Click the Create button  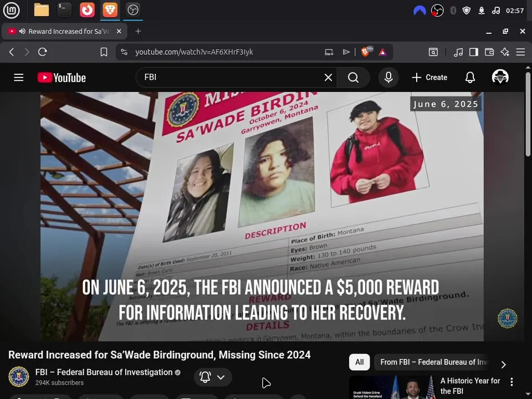[x=429, y=78]
